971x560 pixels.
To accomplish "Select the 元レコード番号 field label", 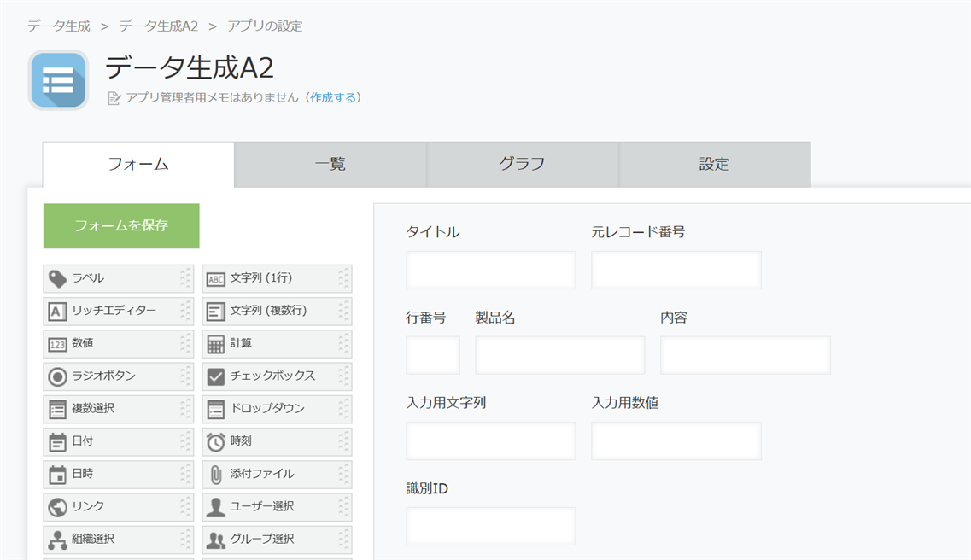I will coord(638,232).
